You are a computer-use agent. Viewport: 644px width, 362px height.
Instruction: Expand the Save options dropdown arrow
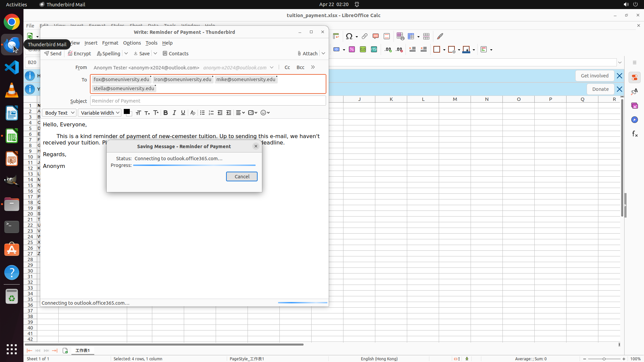tap(155, 53)
